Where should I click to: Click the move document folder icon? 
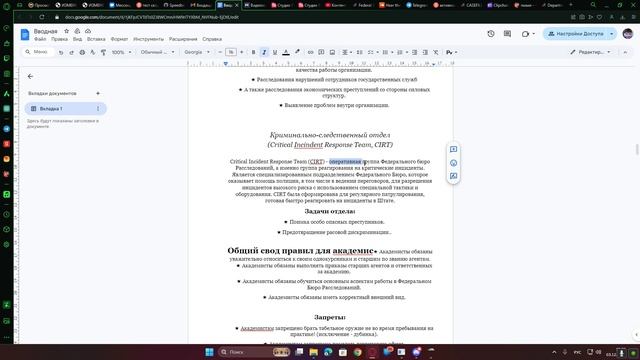(x=77, y=31)
